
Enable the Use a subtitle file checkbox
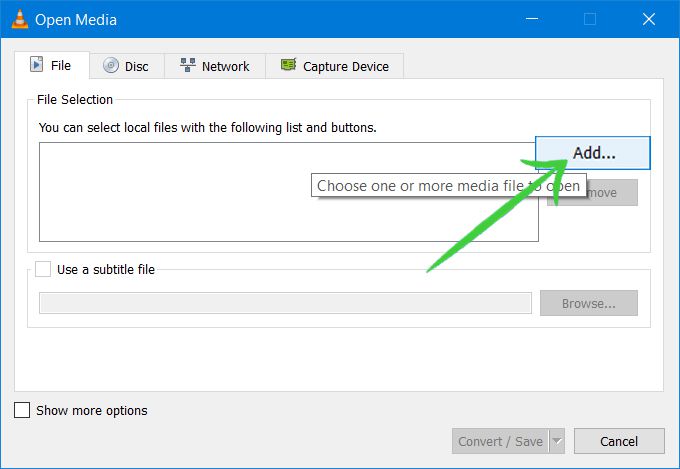43,269
